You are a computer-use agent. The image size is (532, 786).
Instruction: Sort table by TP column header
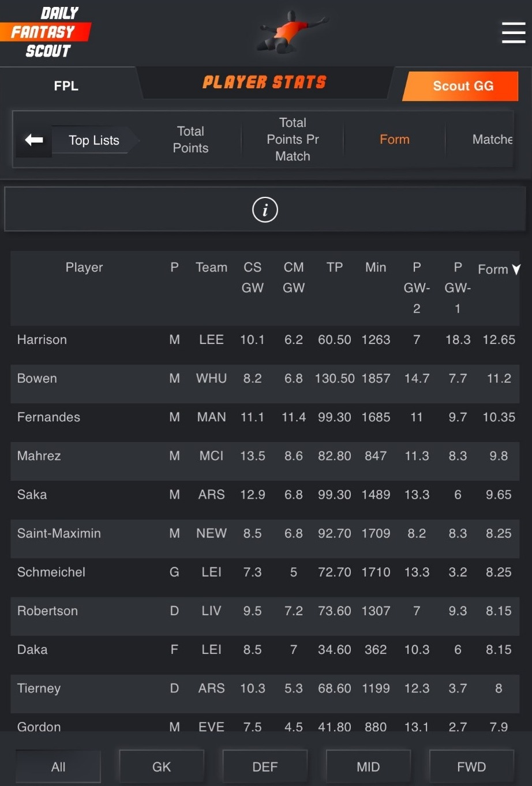(x=335, y=267)
